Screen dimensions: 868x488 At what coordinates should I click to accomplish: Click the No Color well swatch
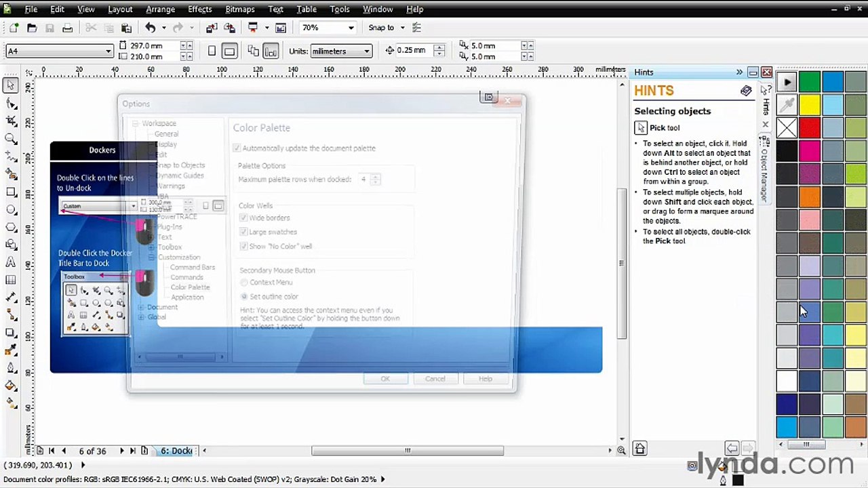coord(787,127)
